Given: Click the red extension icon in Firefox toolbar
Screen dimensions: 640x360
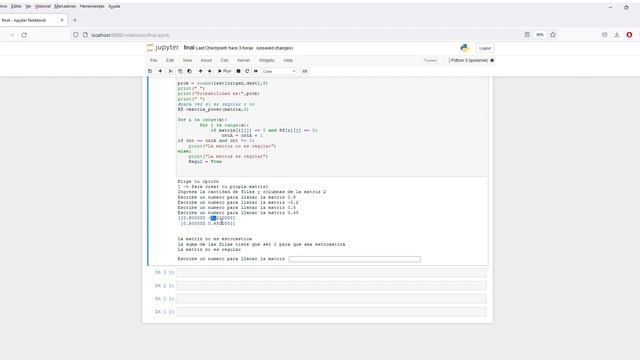Looking at the screenshot, I should point(629,35).
